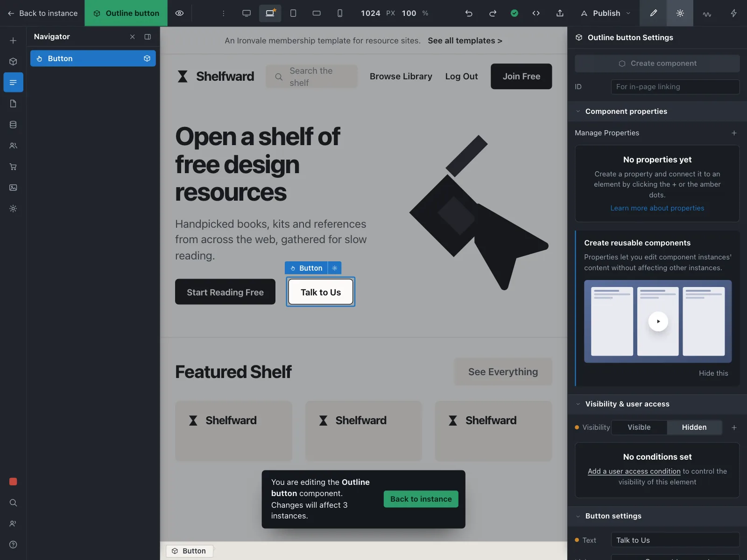This screenshot has width=747, height=560.
Task: Check the green save status icon
Action: pyautogui.click(x=514, y=13)
